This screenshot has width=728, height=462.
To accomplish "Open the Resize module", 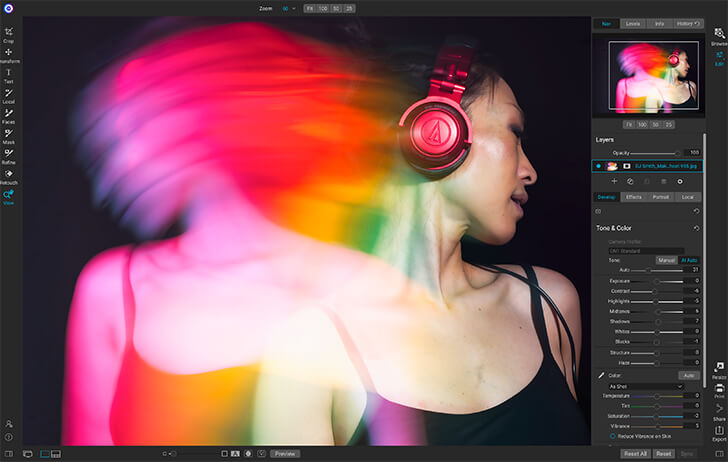I will tap(719, 371).
